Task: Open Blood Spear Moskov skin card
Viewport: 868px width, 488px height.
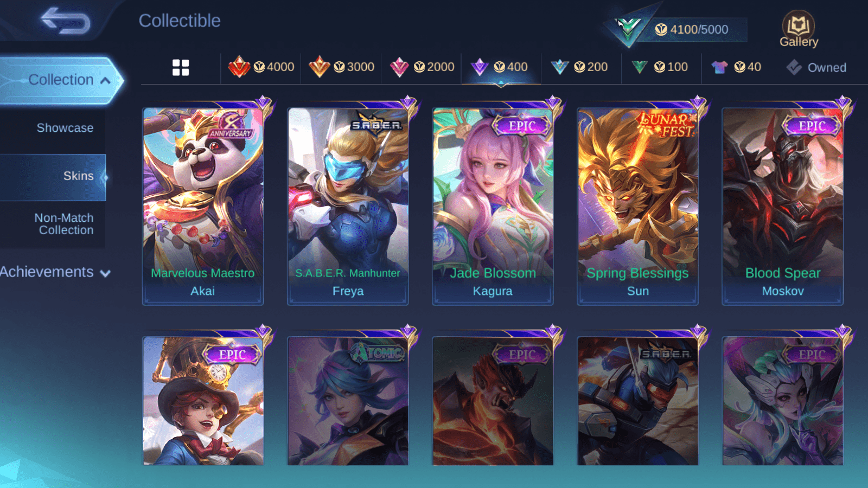Action: click(783, 206)
